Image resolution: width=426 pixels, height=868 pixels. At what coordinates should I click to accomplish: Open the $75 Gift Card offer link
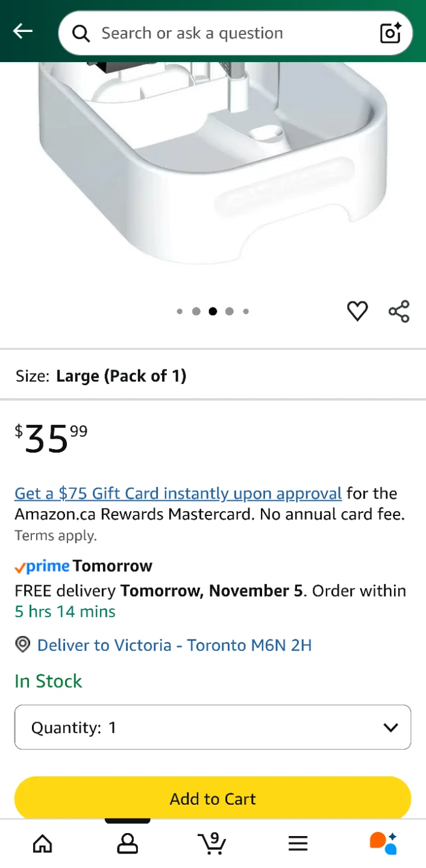coord(178,493)
